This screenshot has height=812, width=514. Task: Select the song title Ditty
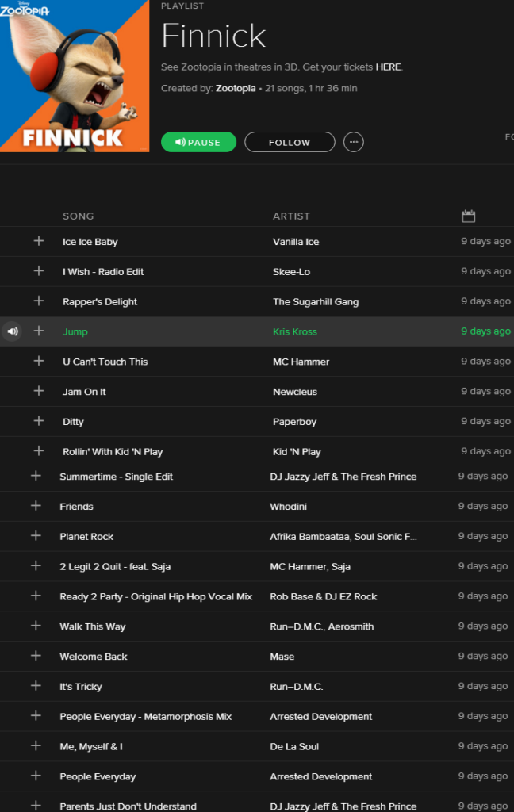(x=73, y=422)
